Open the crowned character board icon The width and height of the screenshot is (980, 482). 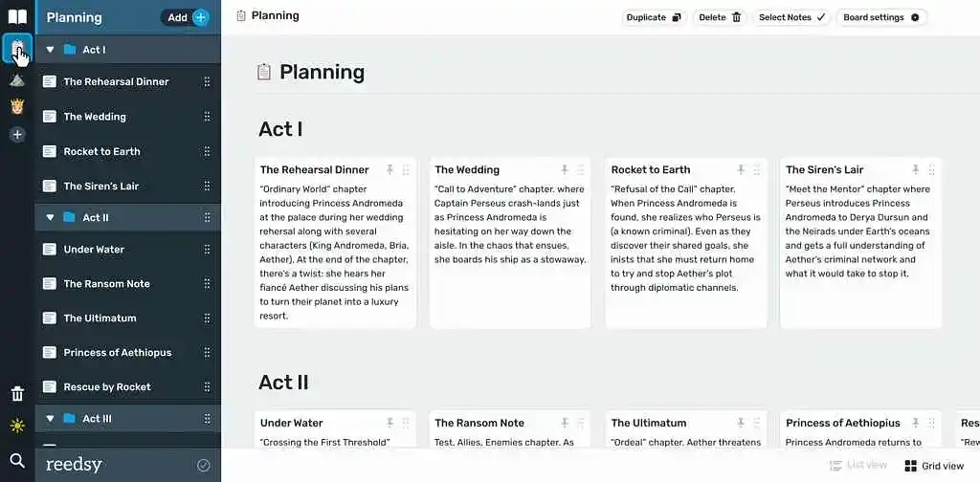tap(17, 106)
